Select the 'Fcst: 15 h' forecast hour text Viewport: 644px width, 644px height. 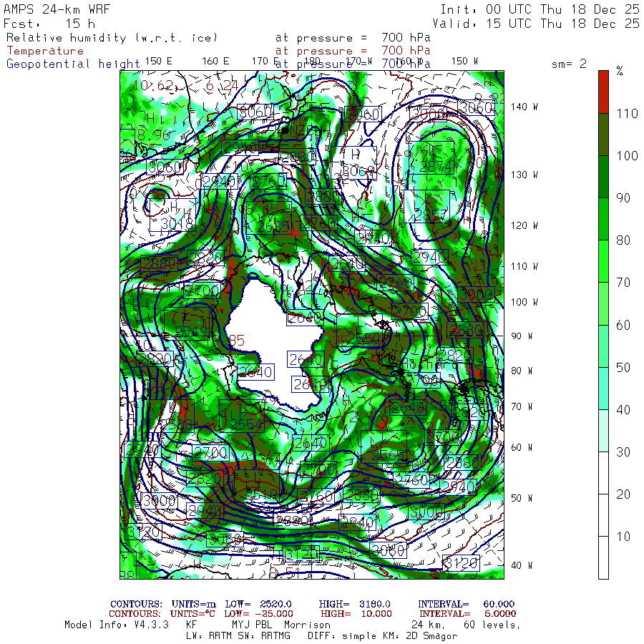(49, 24)
